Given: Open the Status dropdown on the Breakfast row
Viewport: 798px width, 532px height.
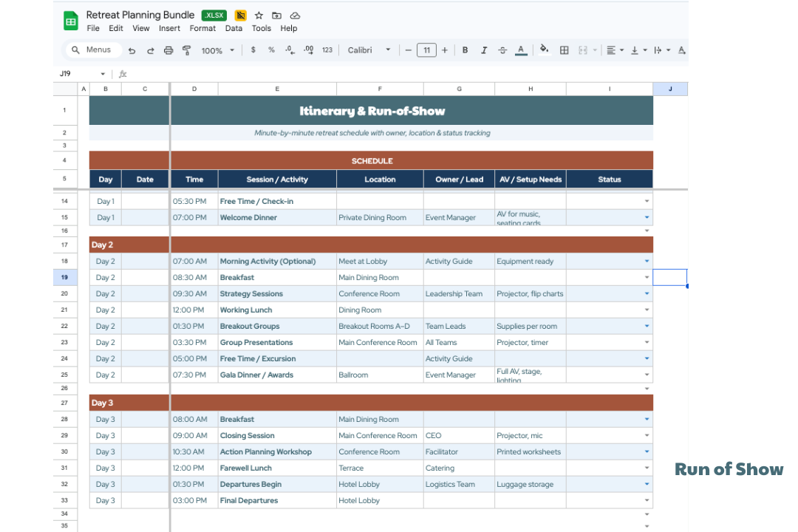Looking at the screenshot, I should point(647,277).
